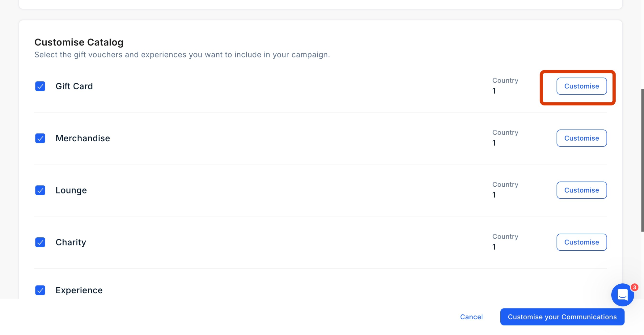Click Gift Card Country count value
The image size is (644, 335).
click(x=494, y=91)
